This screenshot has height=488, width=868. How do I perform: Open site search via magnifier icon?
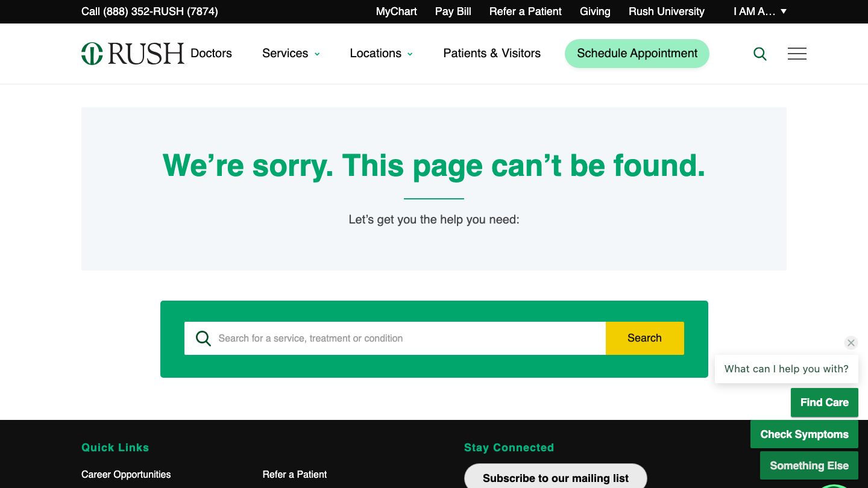pyautogui.click(x=760, y=54)
